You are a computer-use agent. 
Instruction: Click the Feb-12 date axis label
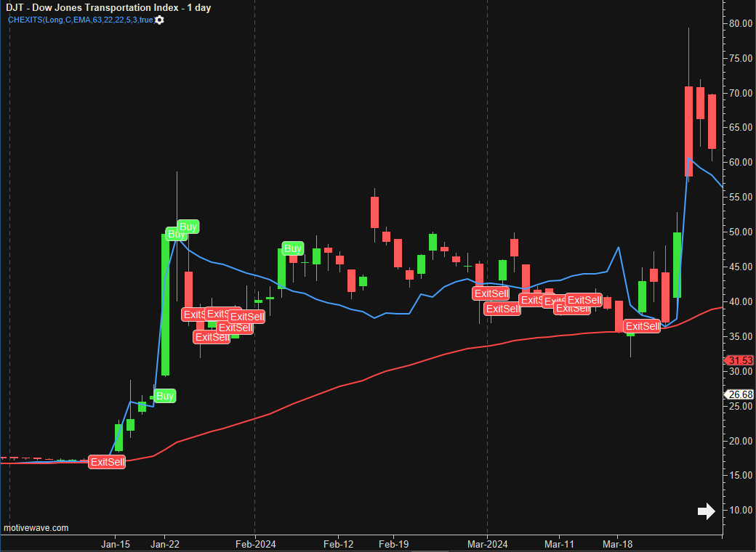[x=338, y=544]
